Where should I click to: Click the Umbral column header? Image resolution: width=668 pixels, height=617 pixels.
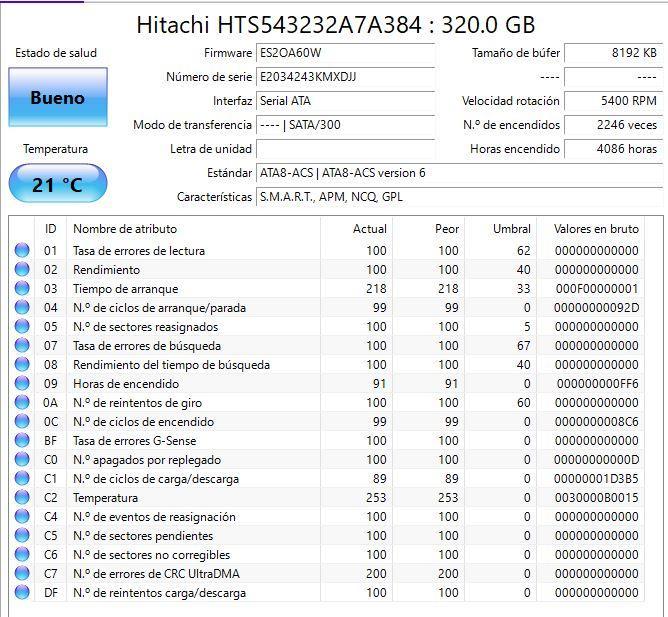pyautogui.click(x=501, y=229)
